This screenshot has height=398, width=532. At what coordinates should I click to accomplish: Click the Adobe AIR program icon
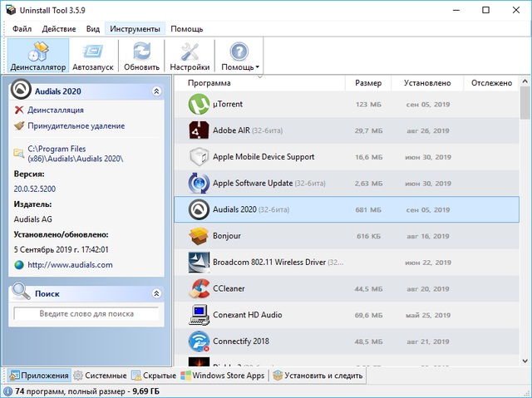click(x=198, y=130)
